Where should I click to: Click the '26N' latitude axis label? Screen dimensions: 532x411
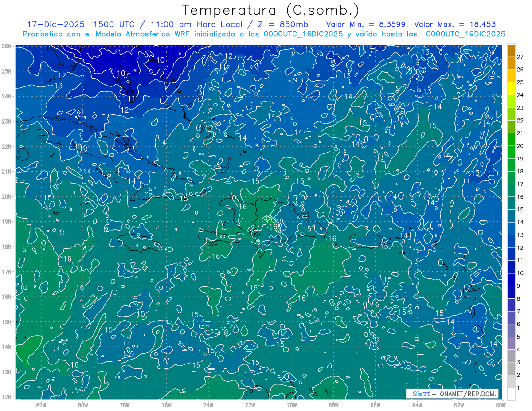coord(6,46)
